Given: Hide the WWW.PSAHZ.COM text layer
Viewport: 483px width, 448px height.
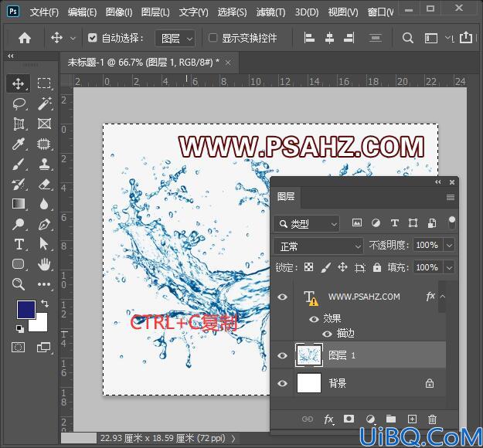Looking at the screenshot, I should tap(283, 297).
